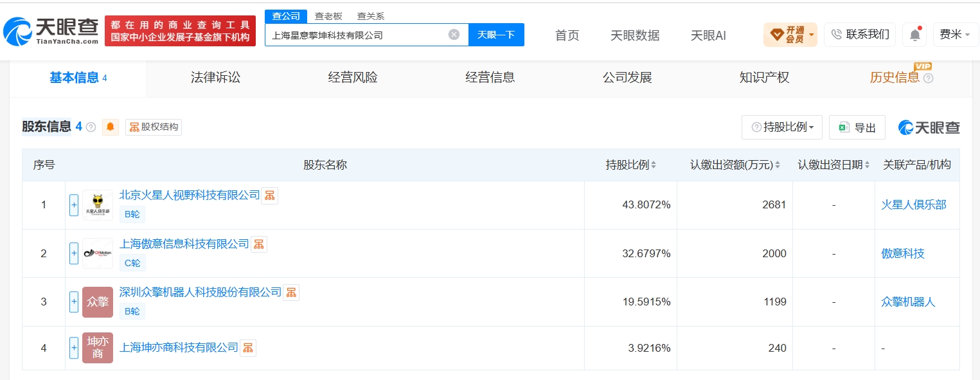980x380 pixels.
Task: Switch to the 经营风险 tab
Action: (x=353, y=78)
